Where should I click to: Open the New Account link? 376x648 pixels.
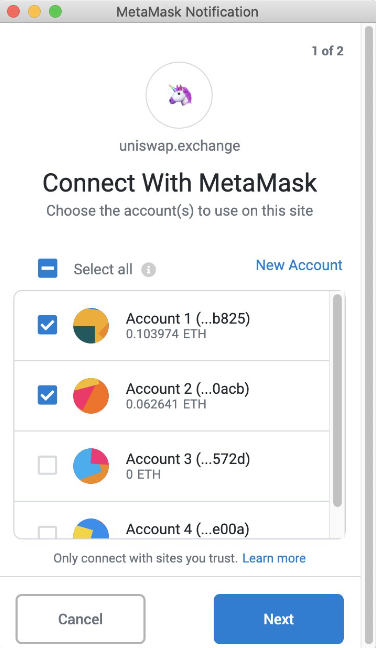[299, 265]
